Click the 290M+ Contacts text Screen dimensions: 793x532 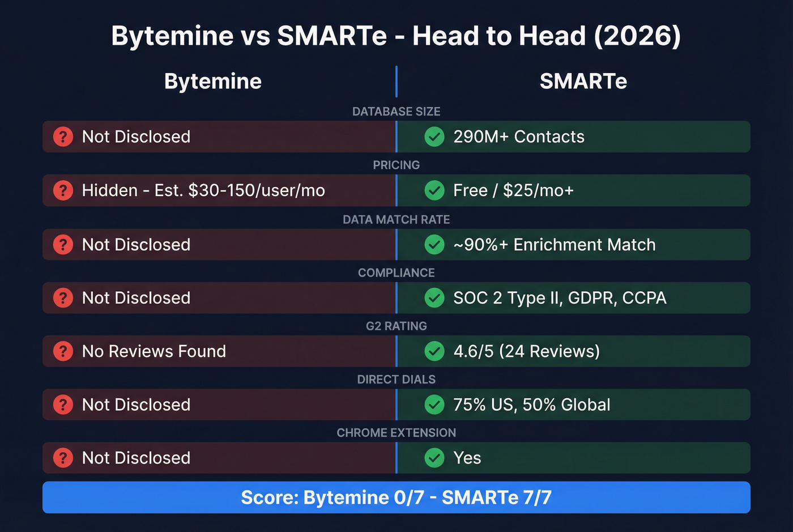click(x=519, y=137)
